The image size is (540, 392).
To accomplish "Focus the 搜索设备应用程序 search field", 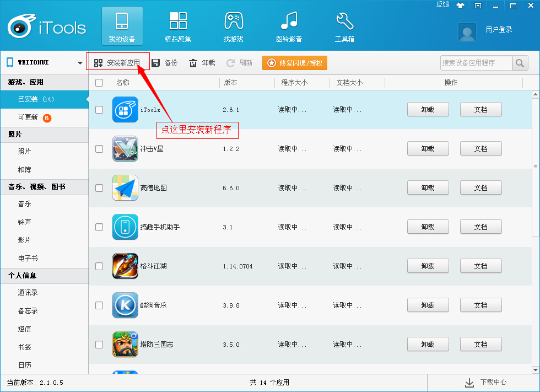I will [x=476, y=63].
